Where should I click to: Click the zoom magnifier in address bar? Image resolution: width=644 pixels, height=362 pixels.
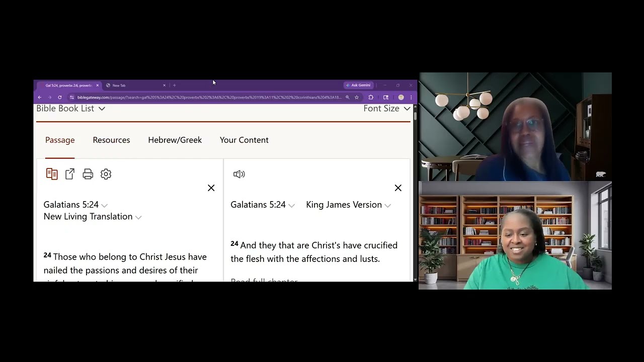pos(347,97)
